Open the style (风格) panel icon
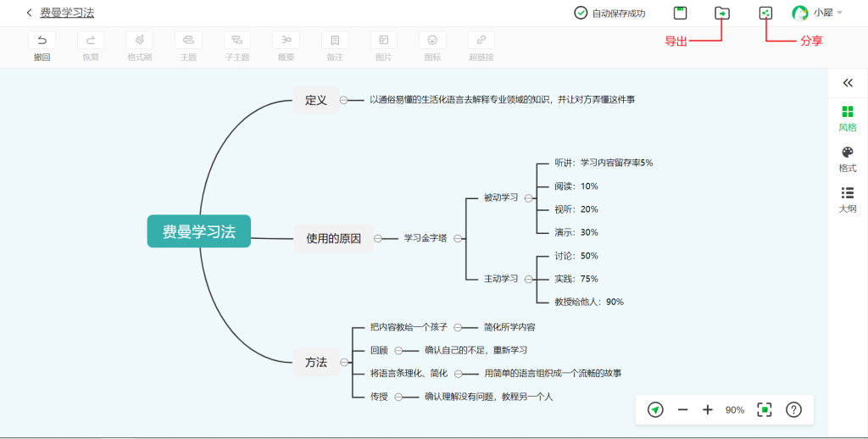The height and width of the screenshot is (439, 868). coord(848,112)
